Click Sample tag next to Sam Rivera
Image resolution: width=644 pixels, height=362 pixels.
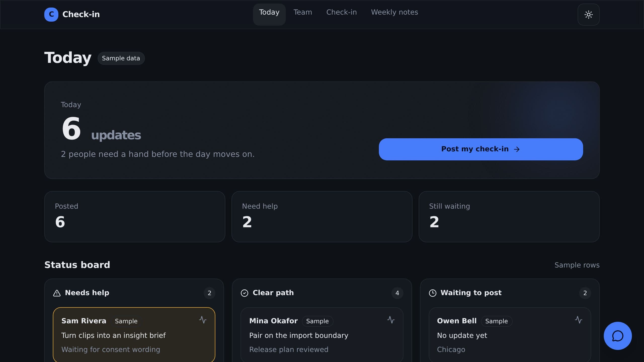pos(126,321)
